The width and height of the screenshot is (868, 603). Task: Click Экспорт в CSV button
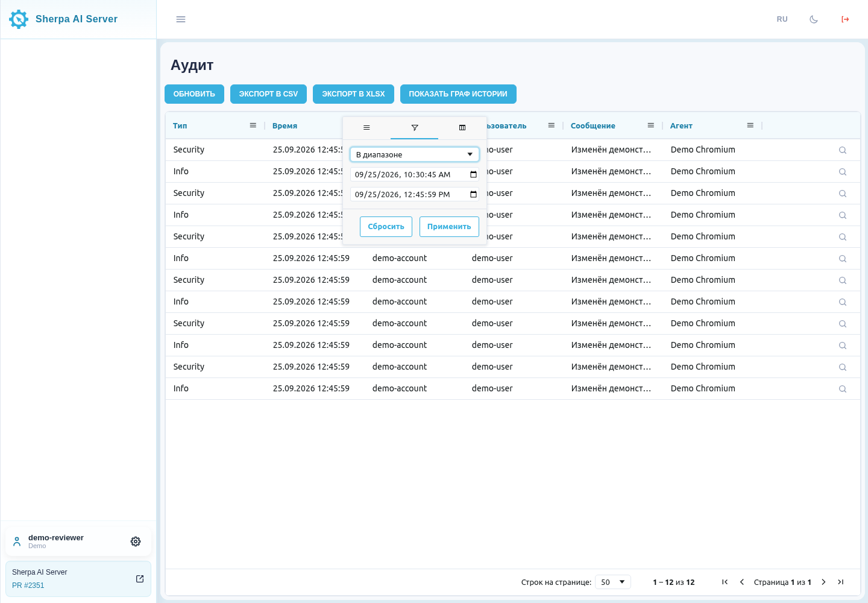pyautogui.click(x=268, y=94)
